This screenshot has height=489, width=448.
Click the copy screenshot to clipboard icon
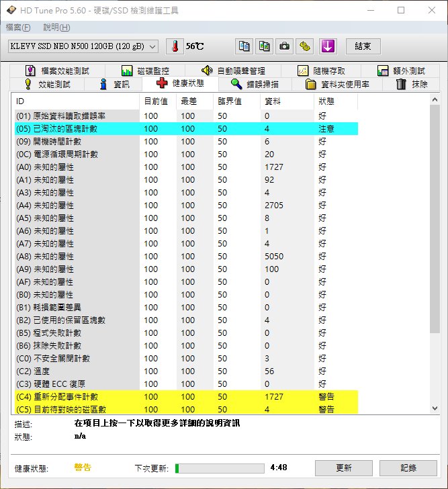pyautogui.click(x=264, y=46)
